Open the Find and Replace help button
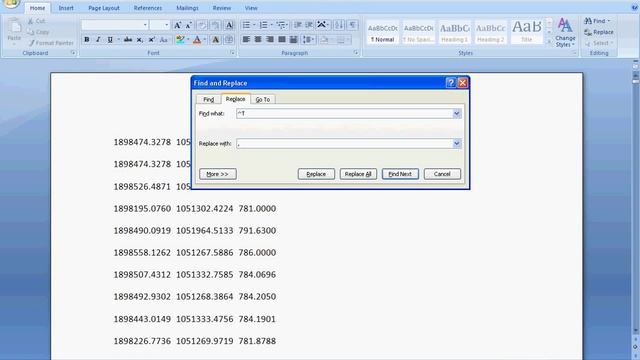Image resolution: width=640 pixels, height=360 pixels. pos(451,83)
